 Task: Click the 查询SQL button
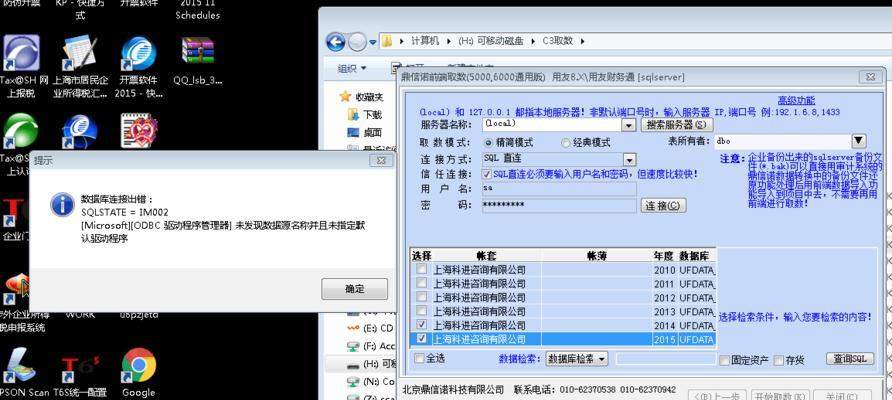tap(850, 358)
